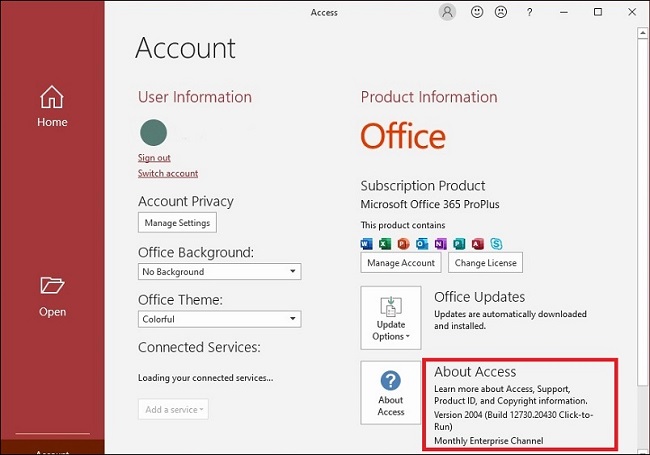Click the This product contains text

coord(403,225)
